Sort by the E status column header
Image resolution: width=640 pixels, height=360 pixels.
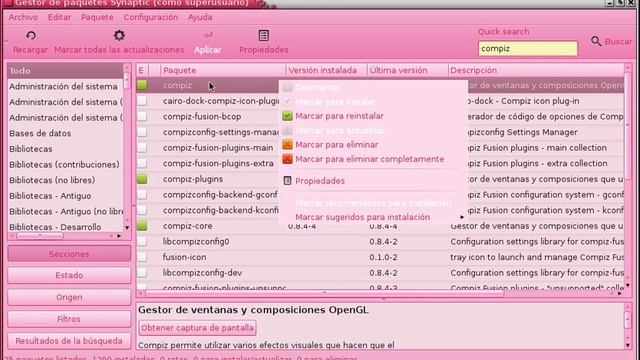click(142, 70)
